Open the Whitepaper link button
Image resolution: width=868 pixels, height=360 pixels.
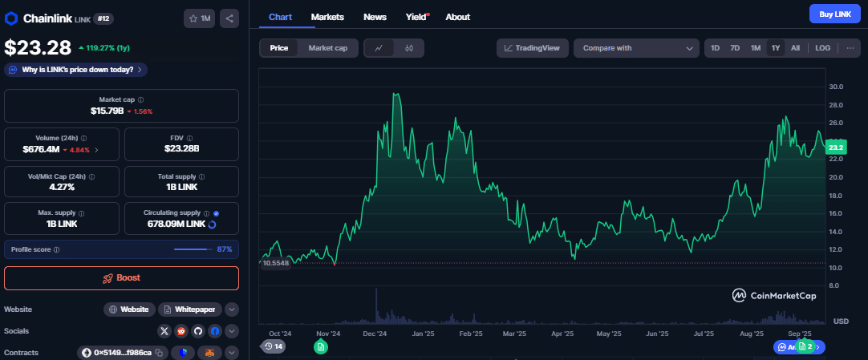(x=190, y=309)
